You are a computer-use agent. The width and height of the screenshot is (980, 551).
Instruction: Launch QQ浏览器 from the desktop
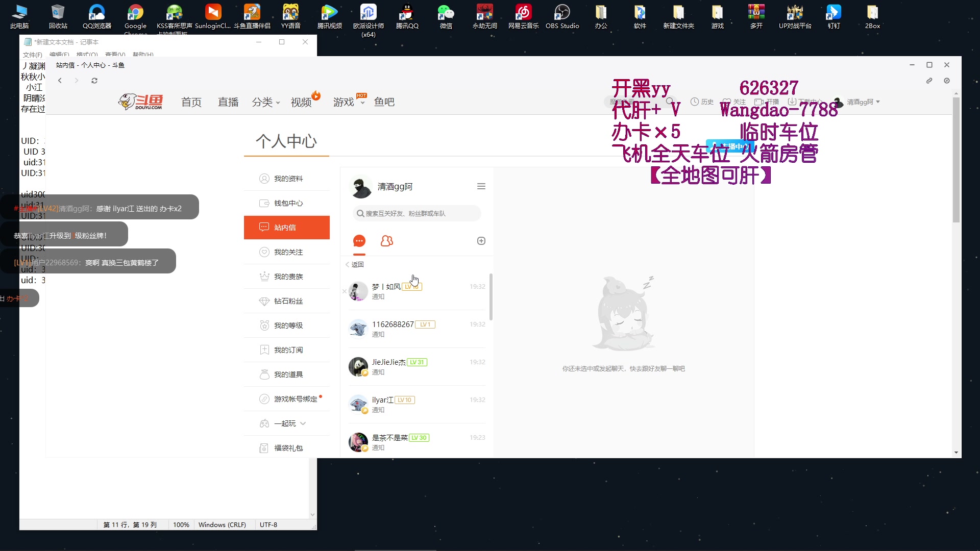click(x=97, y=16)
